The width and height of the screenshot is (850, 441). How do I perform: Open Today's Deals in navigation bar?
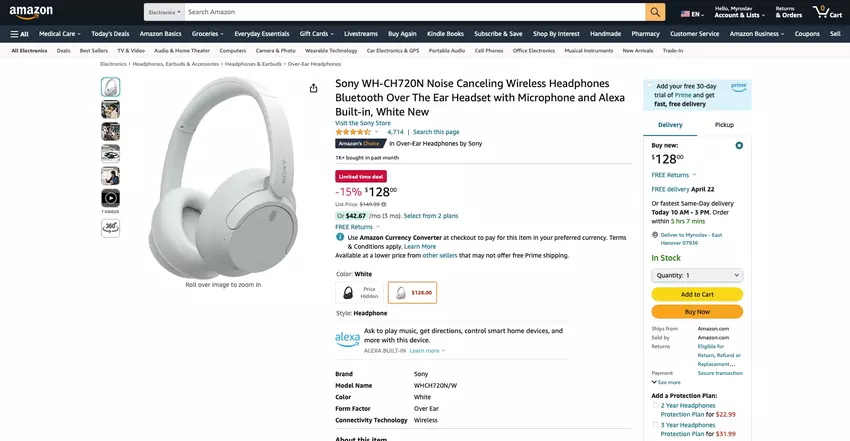click(109, 34)
